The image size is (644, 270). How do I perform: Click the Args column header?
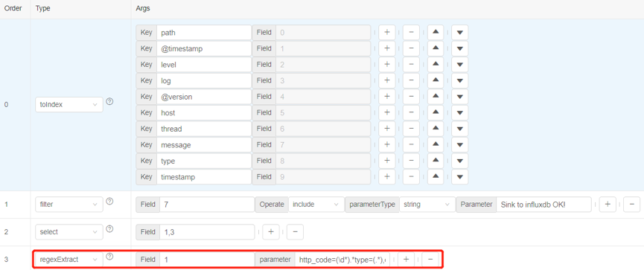coord(142,8)
